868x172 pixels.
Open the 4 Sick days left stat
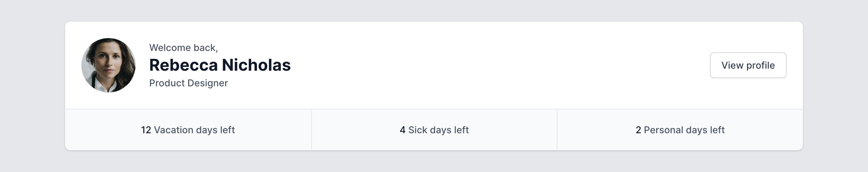point(434,130)
